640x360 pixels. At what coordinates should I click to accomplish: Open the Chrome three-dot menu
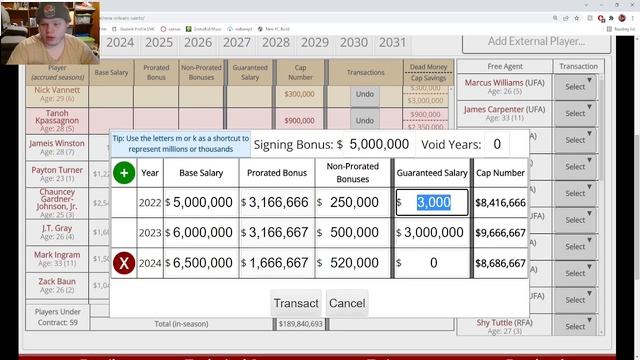pyautogui.click(x=633, y=18)
